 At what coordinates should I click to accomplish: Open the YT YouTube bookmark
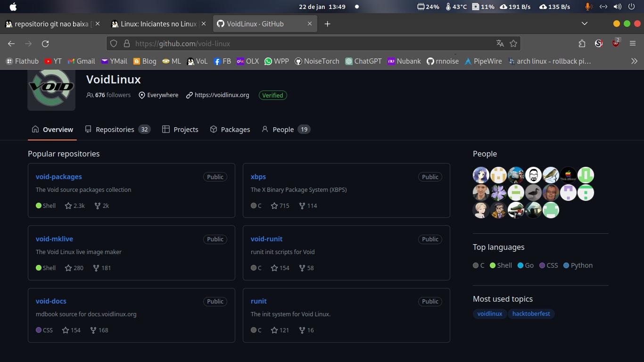[53, 61]
